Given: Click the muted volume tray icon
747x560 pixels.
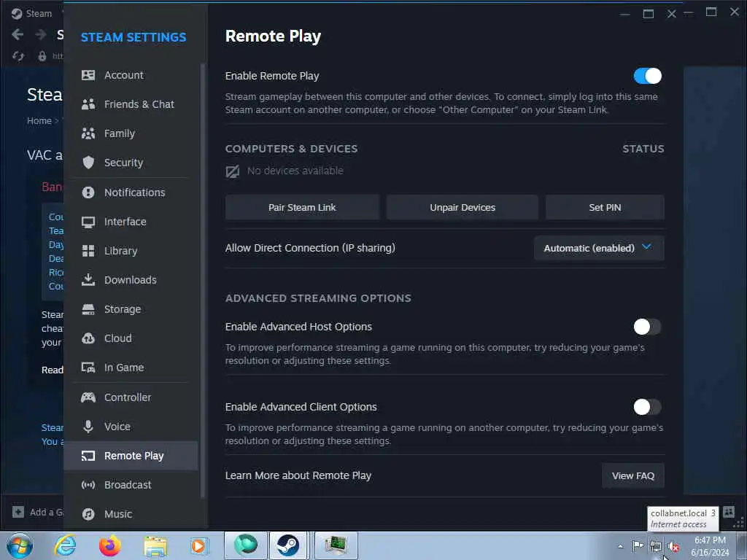Looking at the screenshot, I should pyautogui.click(x=673, y=547).
